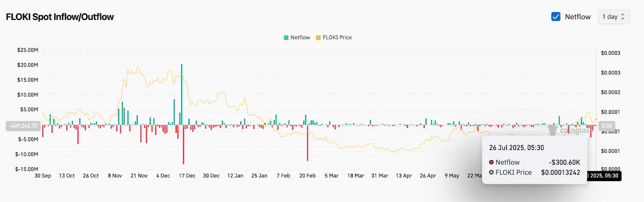This screenshot has height=202, width=644.
Task: Click the green Netflow legend swatch
Action: pos(286,37)
